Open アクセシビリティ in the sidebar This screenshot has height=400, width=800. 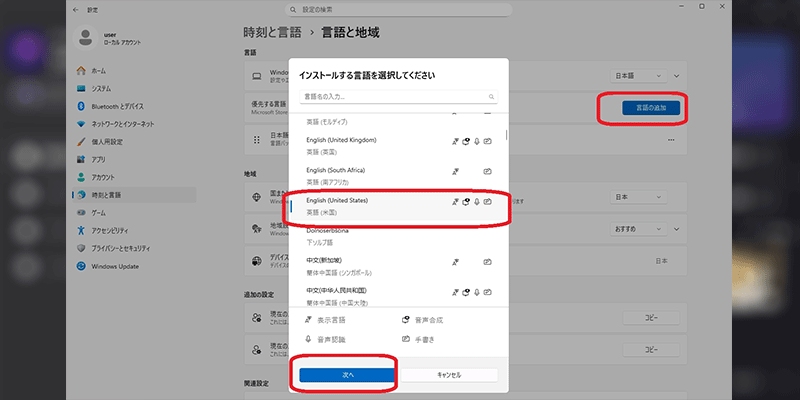pyautogui.click(x=135, y=231)
